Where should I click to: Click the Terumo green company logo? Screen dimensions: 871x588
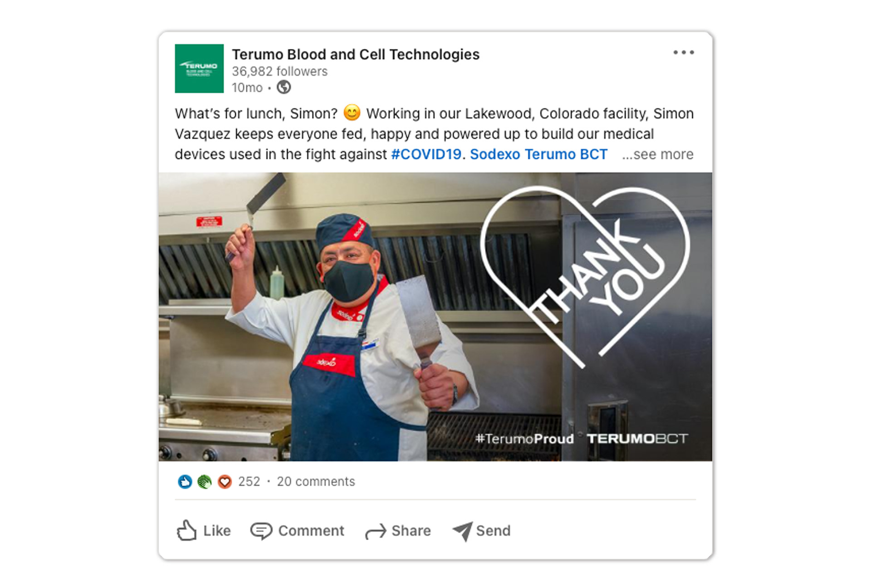pos(199,69)
